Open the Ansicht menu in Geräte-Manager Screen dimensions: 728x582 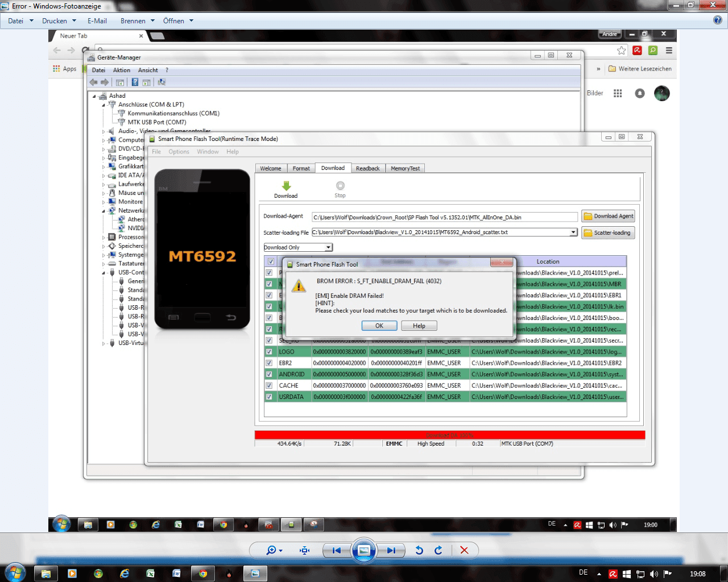click(x=148, y=70)
